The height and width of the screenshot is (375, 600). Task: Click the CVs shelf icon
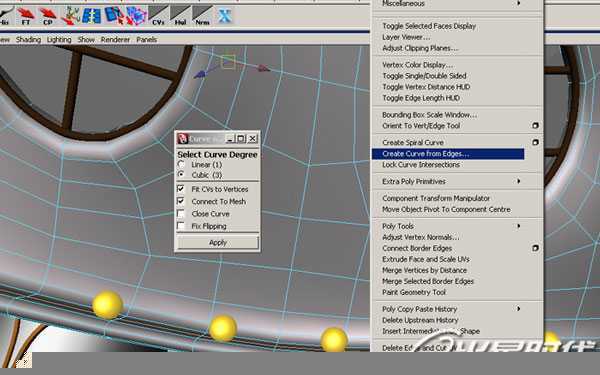pyautogui.click(x=158, y=16)
